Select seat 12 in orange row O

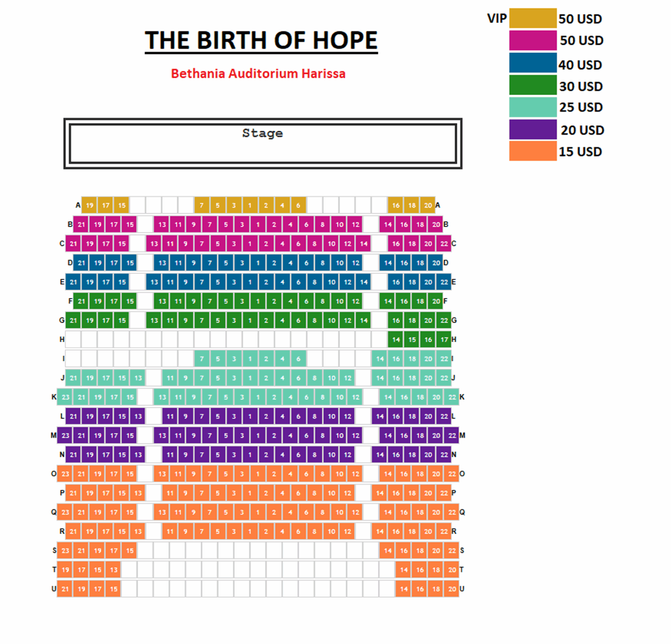pyautogui.click(x=356, y=474)
